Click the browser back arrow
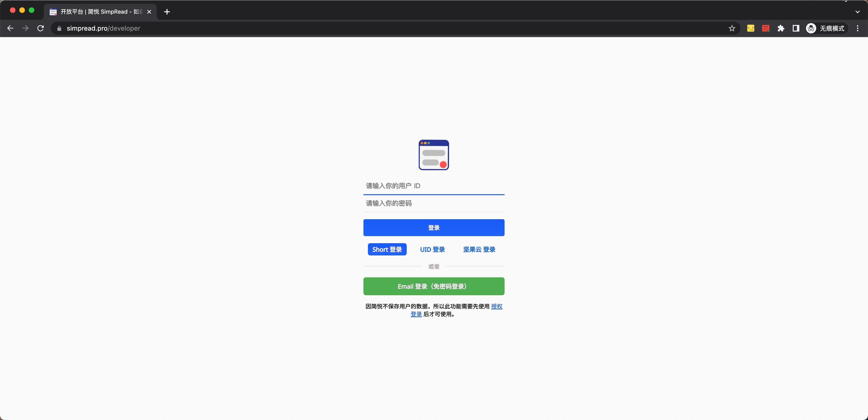The height and width of the screenshot is (420, 868). click(x=10, y=28)
